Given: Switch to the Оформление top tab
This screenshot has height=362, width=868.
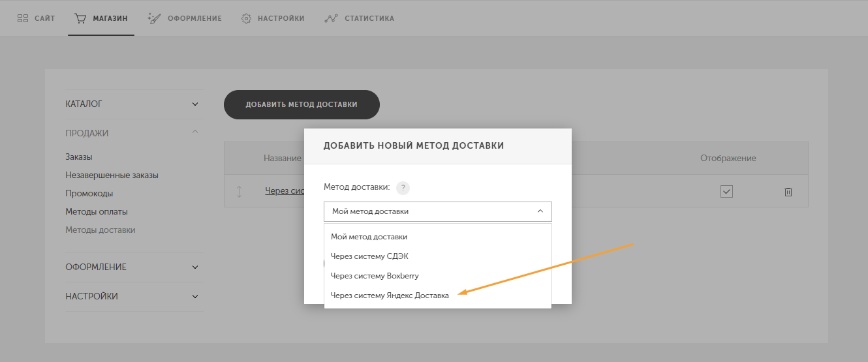Looking at the screenshot, I should 185,18.
